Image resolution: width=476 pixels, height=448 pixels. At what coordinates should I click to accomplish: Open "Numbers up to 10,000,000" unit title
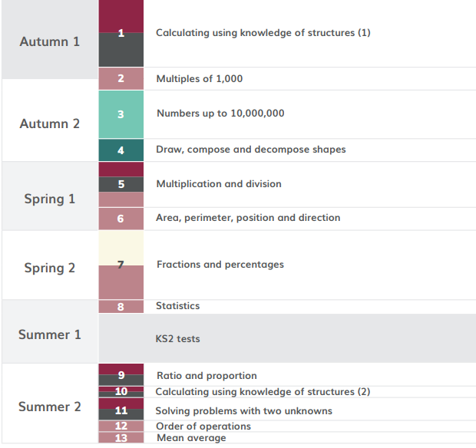tap(220, 114)
